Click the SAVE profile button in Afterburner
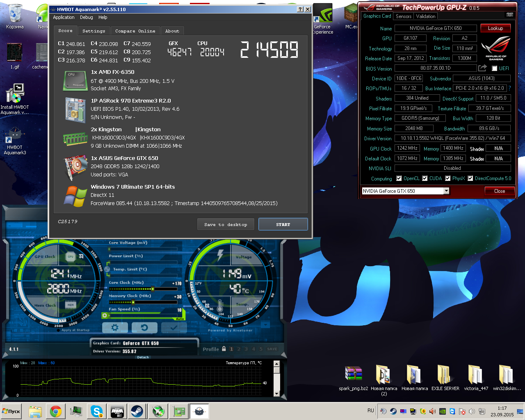 pyautogui.click(x=272, y=349)
